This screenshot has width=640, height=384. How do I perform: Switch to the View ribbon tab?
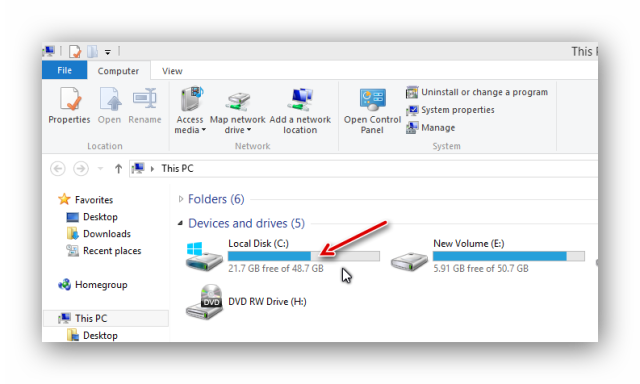[172, 71]
